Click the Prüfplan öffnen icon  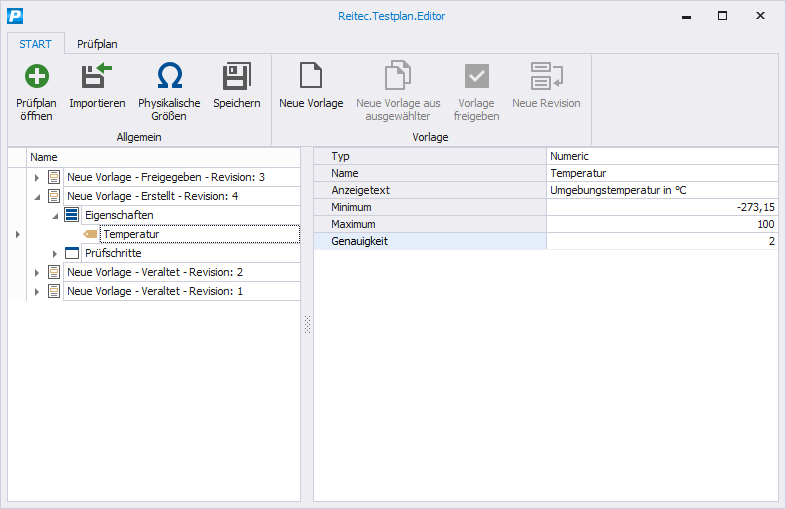pos(36,77)
